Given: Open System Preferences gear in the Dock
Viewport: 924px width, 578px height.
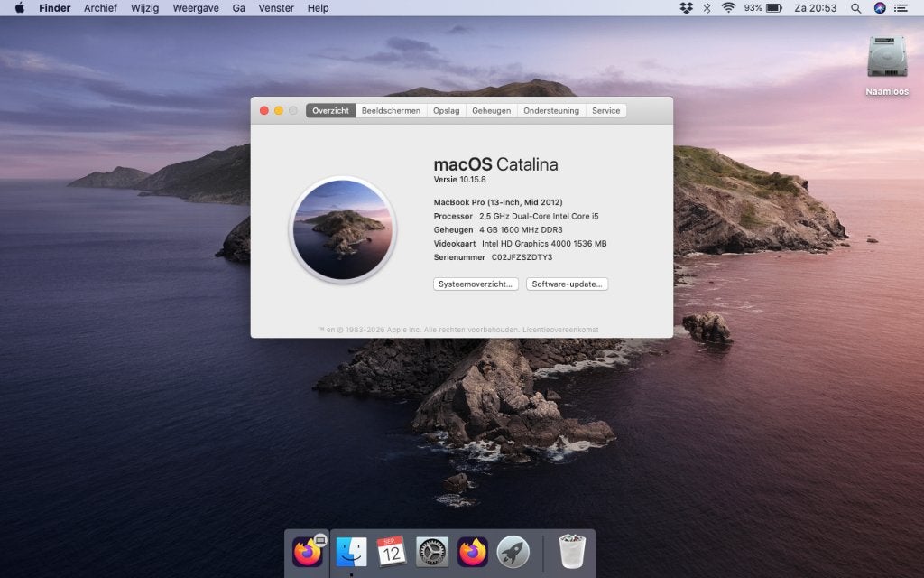Looking at the screenshot, I should (x=432, y=552).
